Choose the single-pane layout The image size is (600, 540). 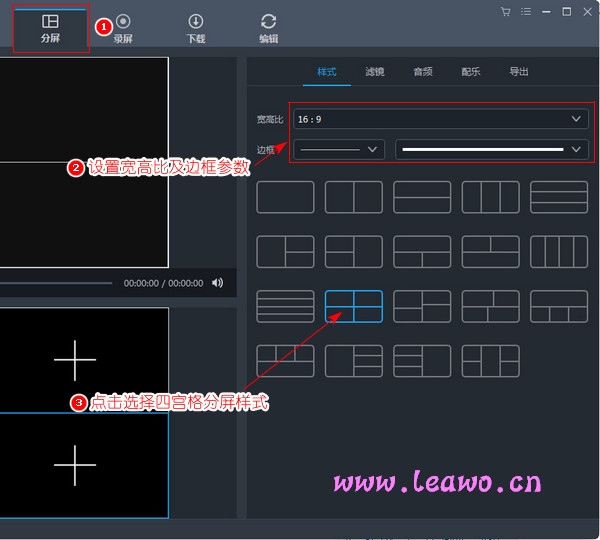coord(285,197)
